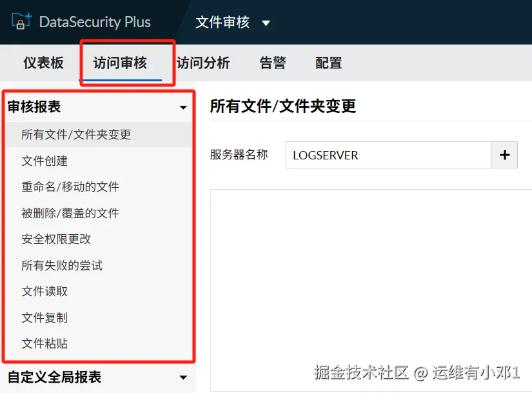Open the 安全权限更改 report
532x393 pixels.
pyautogui.click(x=56, y=239)
